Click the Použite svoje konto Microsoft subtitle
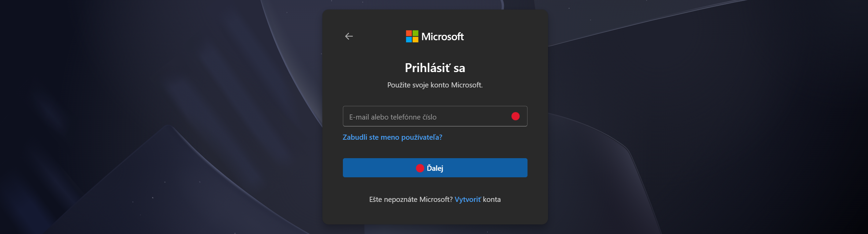Screen dimensions: 868x234 point(435,85)
